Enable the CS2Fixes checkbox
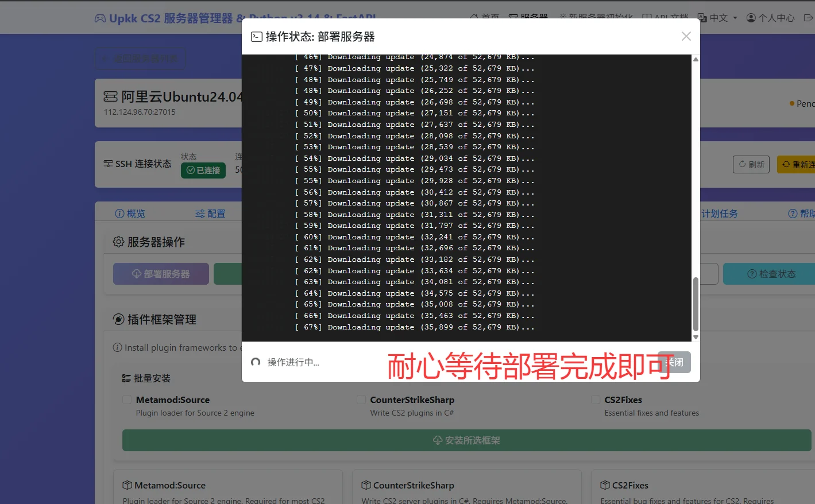Viewport: 815px width, 504px height. (596, 400)
